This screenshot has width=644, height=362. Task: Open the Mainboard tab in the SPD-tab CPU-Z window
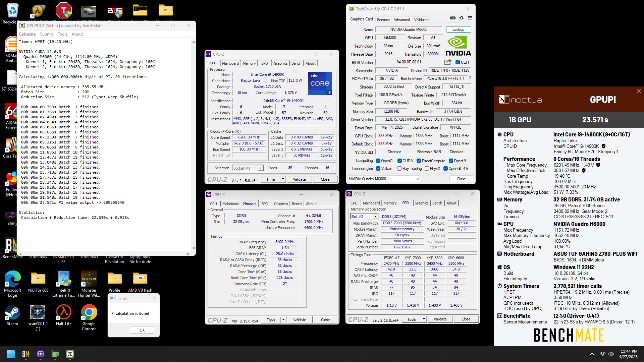371,203
